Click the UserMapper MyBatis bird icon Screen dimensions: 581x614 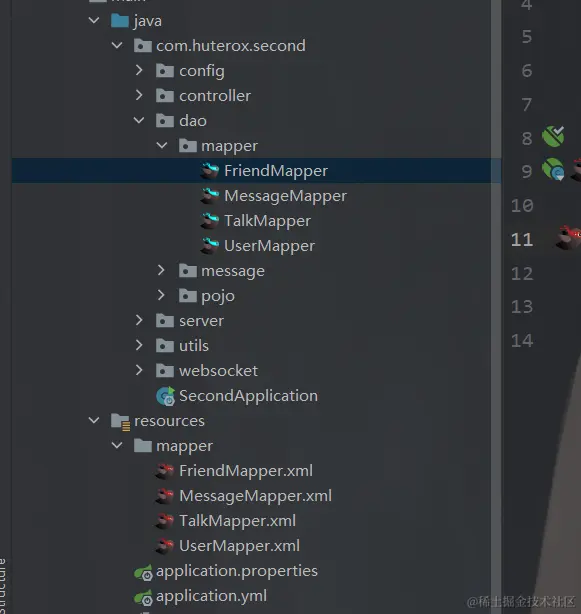point(209,246)
